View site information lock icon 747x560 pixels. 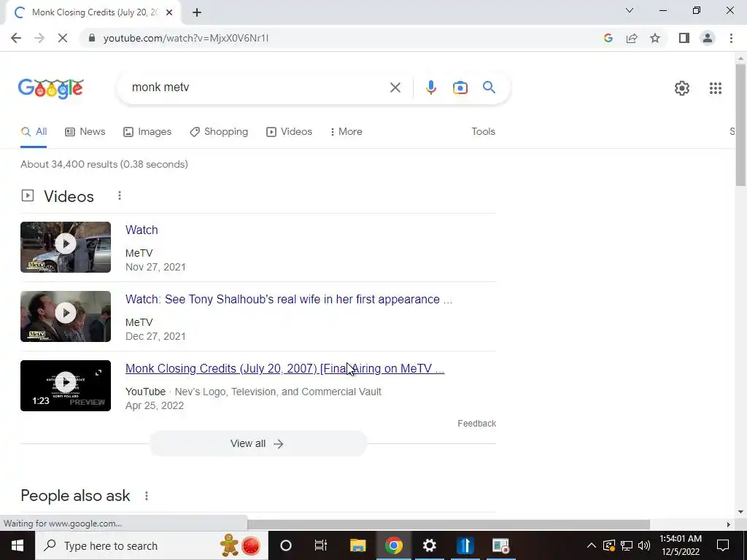(x=91, y=38)
